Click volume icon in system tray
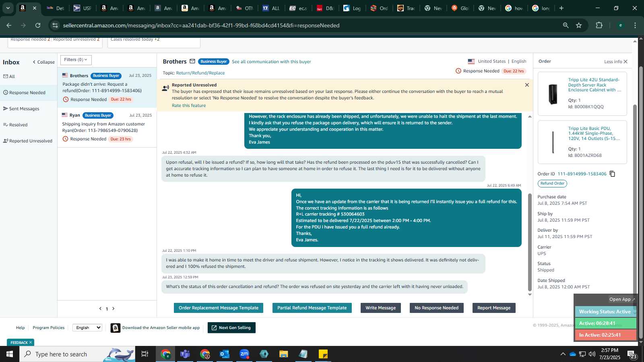Image resolution: width=644 pixels, height=362 pixels. pos(592,354)
